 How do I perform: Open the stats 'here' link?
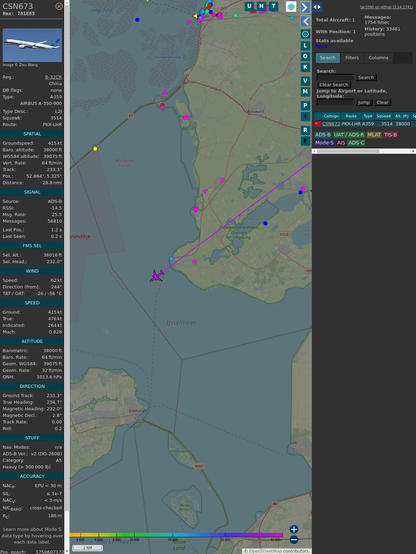coord(321,46)
